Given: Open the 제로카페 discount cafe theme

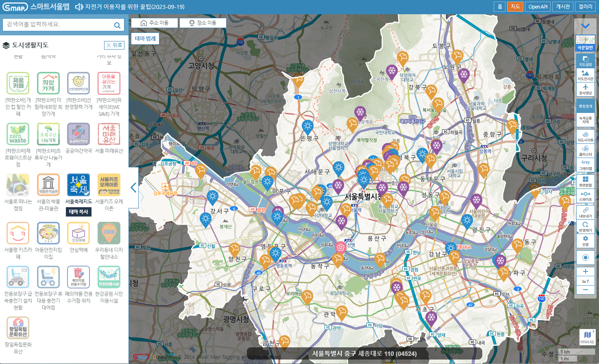Looking at the screenshot, I should tap(18, 83).
